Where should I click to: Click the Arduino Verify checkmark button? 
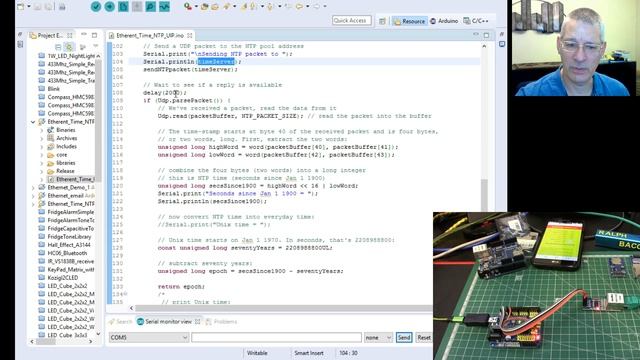[96, 7]
